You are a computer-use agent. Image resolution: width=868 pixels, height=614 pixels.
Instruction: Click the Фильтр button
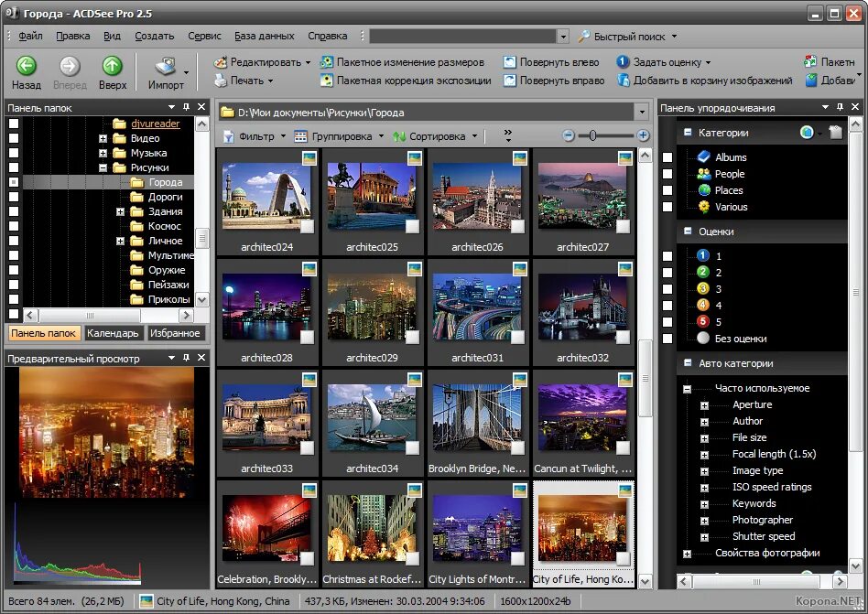[x=255, y=136]
